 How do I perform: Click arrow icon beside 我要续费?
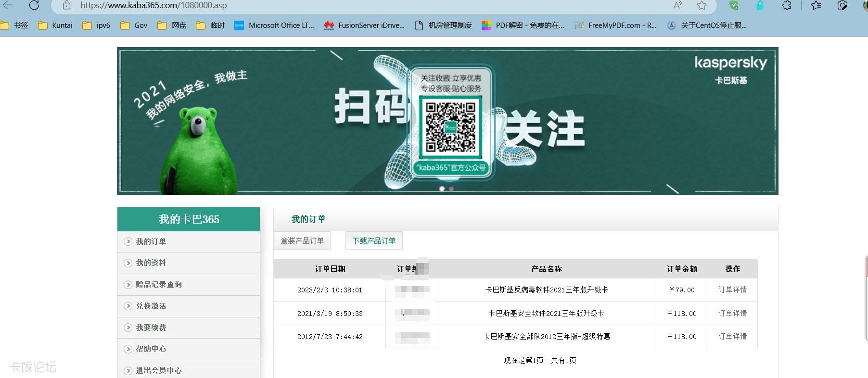pyautogui.click(x=128, y=328)
